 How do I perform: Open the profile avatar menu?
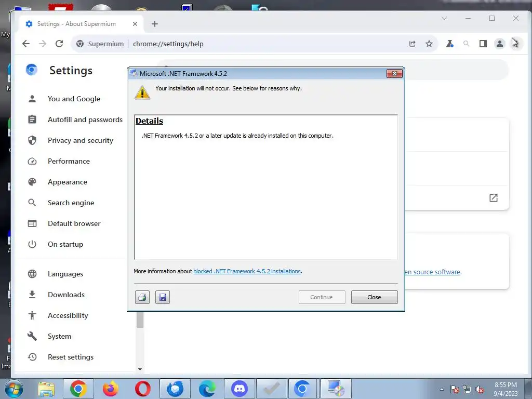point(500,44)
